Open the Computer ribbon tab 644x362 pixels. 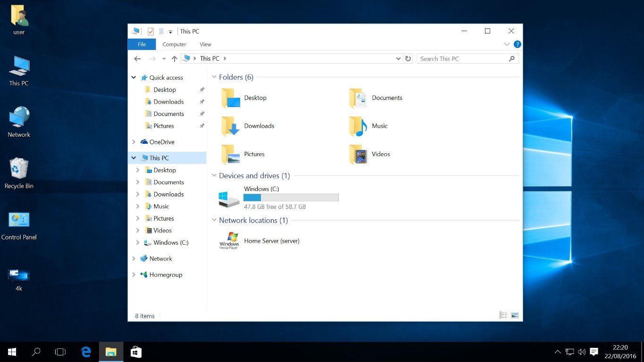[174, 44]
